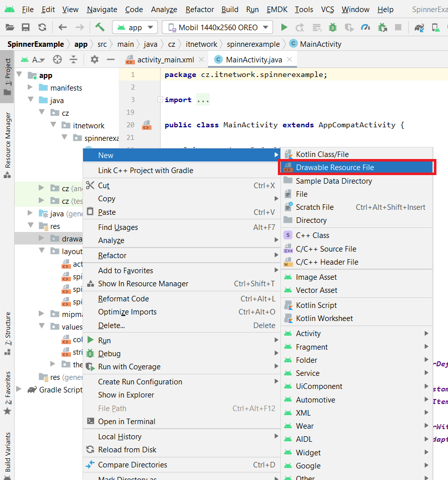448x480 pixels.
Task: Expand the folded import block in editor
Action: click(x=160, y=100)
